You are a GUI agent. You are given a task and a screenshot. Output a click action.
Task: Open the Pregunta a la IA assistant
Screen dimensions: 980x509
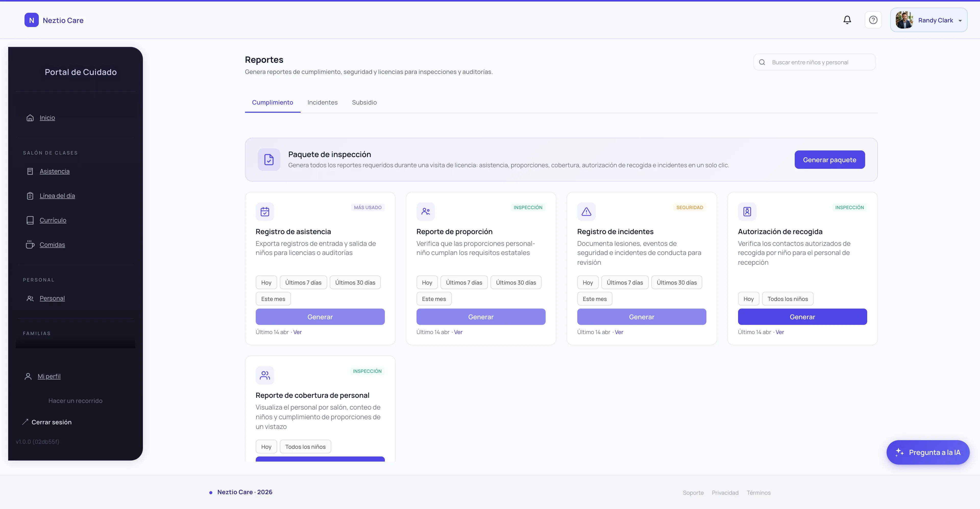(x=928, y=452)
